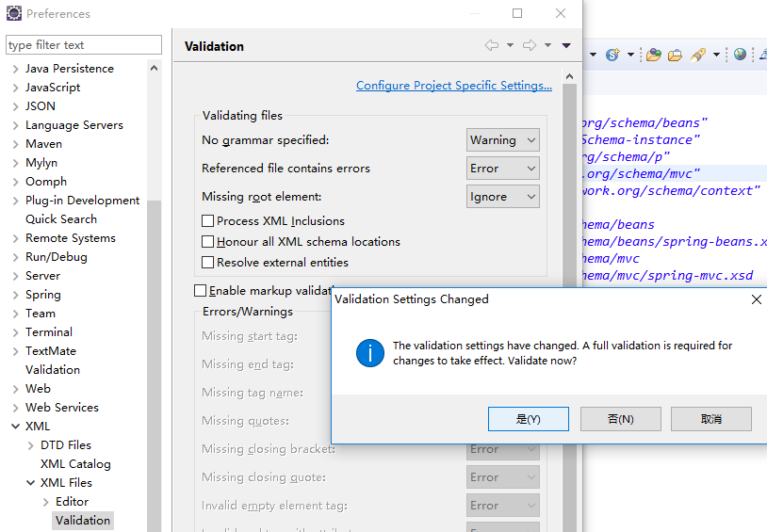Toggle Enable markup validation checkbox
Screen dimensions: 767x532
[200, 291]
